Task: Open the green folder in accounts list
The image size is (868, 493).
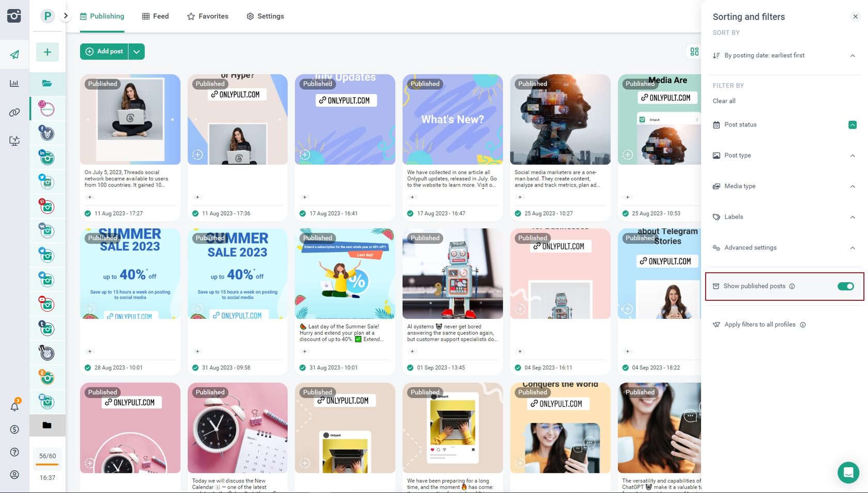Action: (x=47, y=84)
